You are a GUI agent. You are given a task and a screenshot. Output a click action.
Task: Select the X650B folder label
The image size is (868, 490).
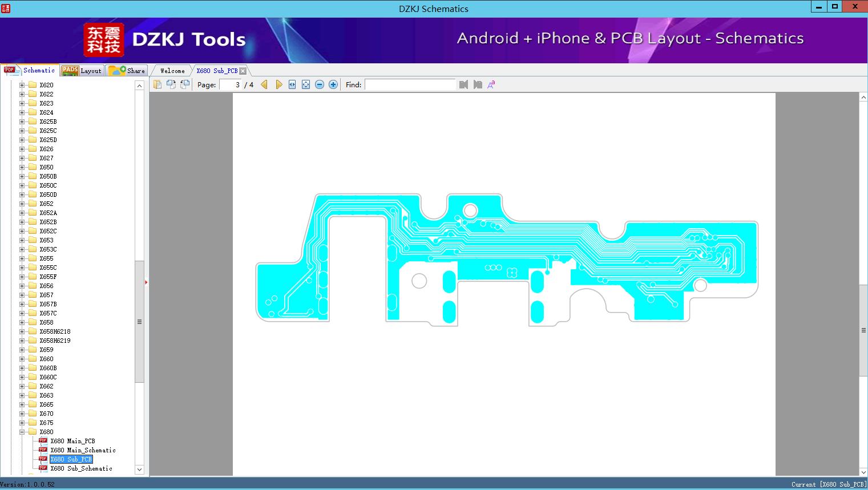point(48,176)
